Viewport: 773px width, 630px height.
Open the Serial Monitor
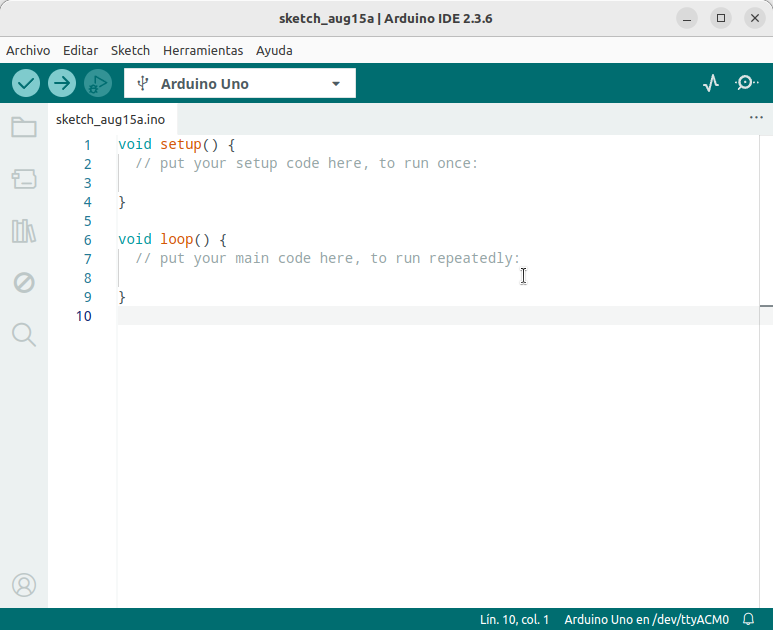747,83
